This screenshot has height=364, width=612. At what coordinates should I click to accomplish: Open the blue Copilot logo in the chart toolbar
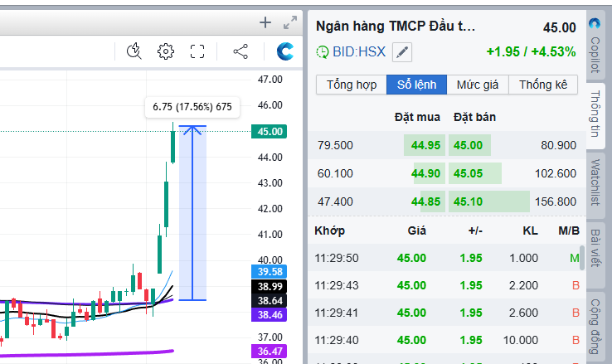(x=285, y=51)
